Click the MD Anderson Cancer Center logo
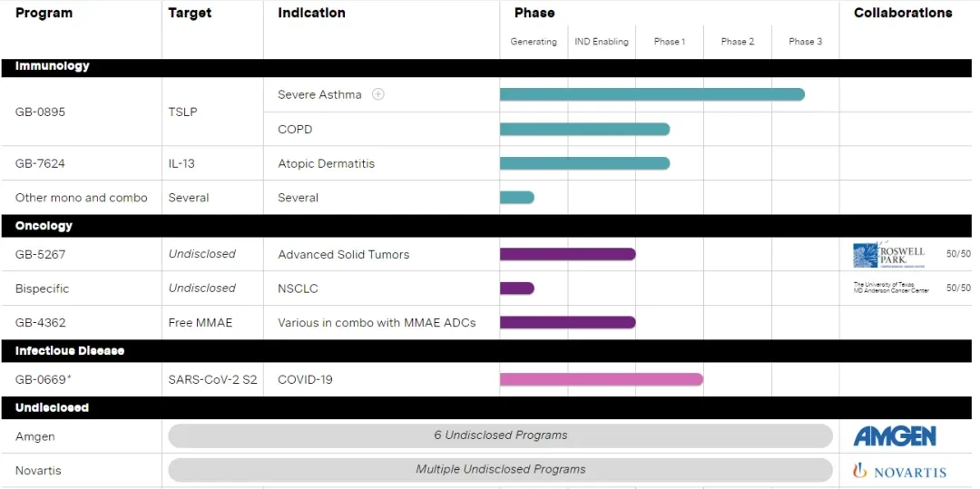Image resolution: width=980 pixels, height=489 pixels. [x=891, y=288]
